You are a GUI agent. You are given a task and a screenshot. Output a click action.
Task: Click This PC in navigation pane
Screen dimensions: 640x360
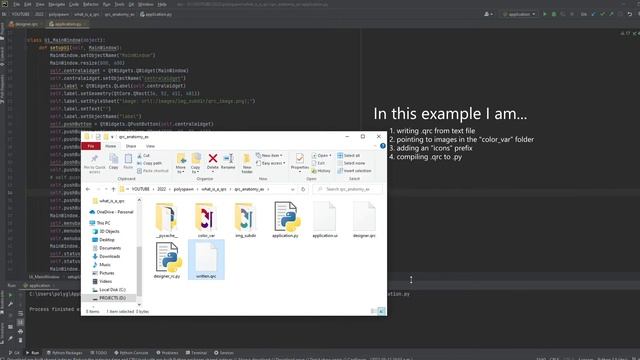click(100, 223)
